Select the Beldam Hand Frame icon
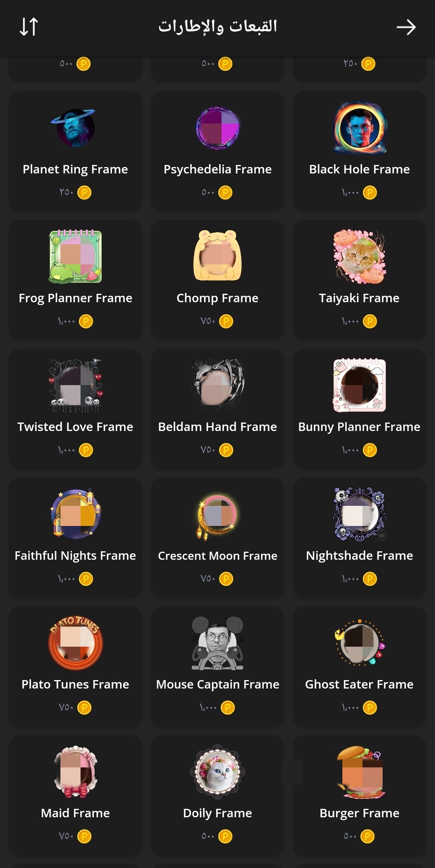435x868 pixels. 217,384
